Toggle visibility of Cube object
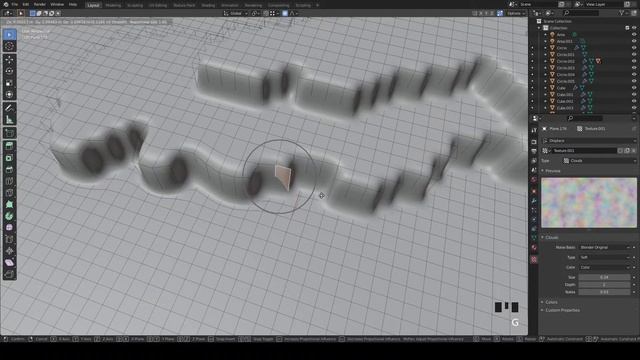Screen dimensions: 640x360 pos(634,88)
